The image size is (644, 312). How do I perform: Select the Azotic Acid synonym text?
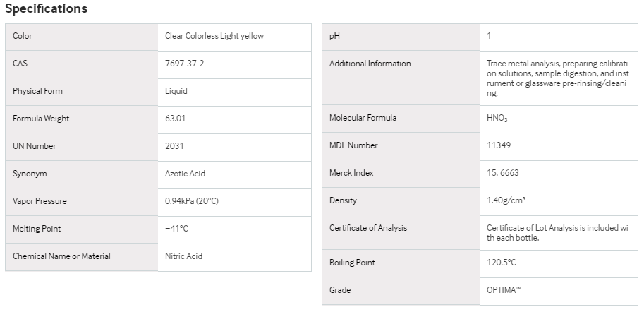[x=185, y=174]
